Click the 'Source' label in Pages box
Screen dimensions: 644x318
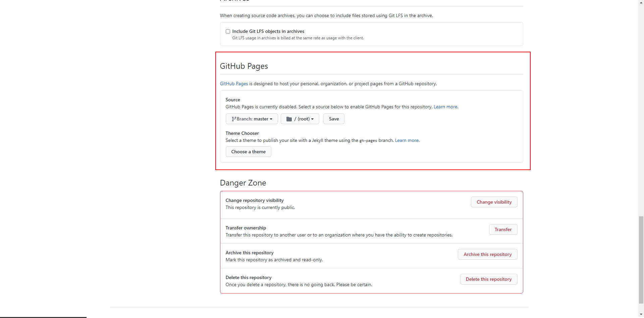(x=233, y=100)
